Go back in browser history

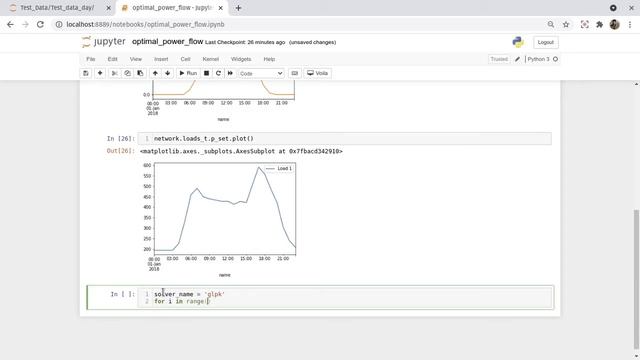click(10, 24)
